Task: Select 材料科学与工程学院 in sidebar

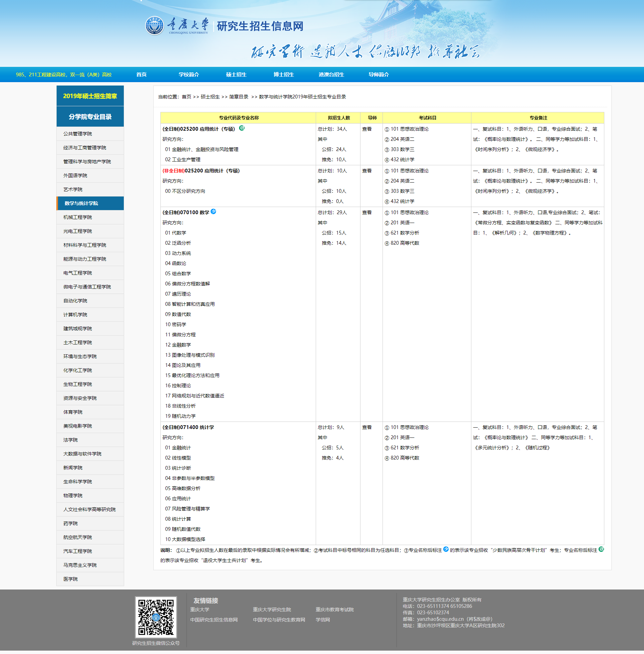Action: [90, 245]
